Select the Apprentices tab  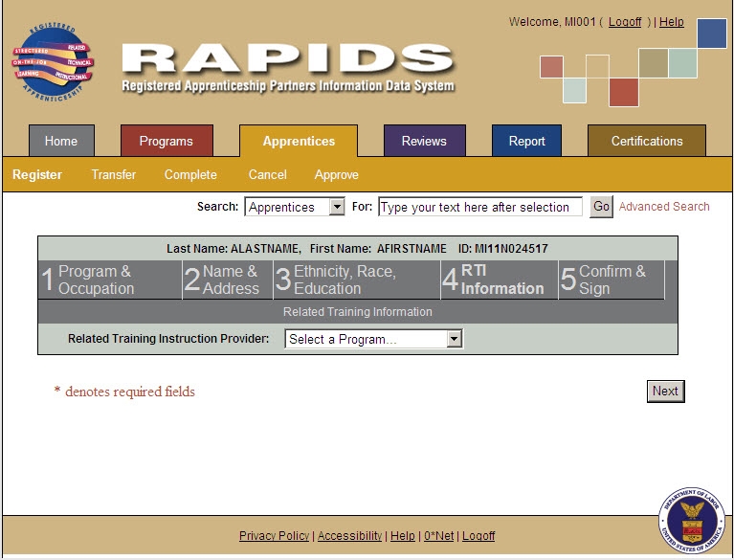click(x=299, y=141)
